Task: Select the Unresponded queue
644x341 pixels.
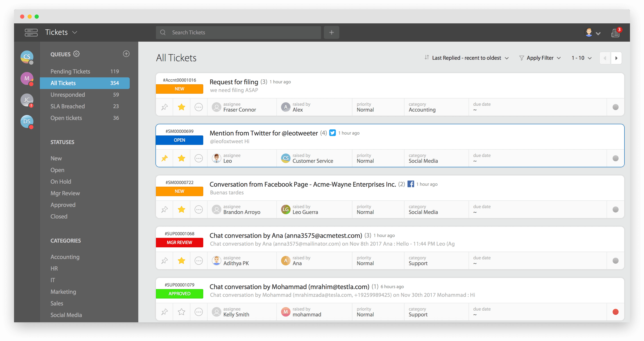Action: tap(68, 95)
